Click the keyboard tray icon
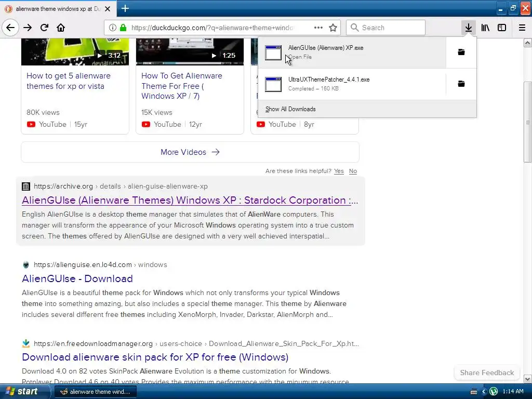The image size is (532, 399). point(474,392)
